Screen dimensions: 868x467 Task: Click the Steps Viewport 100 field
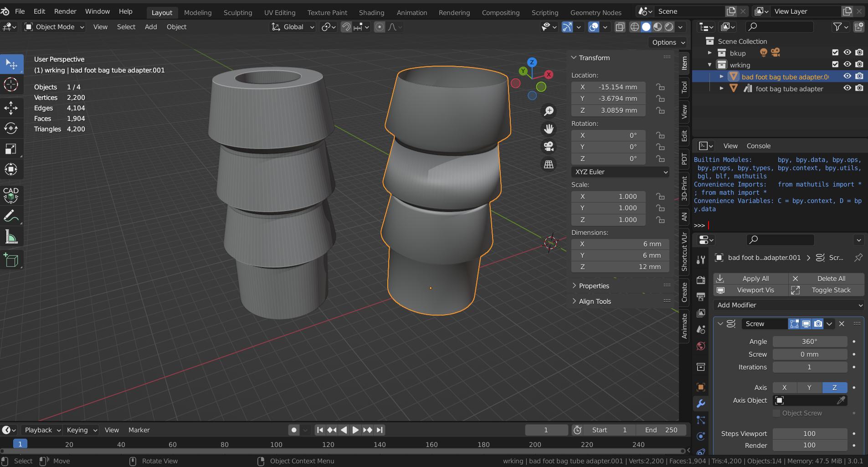click(810, 434)
